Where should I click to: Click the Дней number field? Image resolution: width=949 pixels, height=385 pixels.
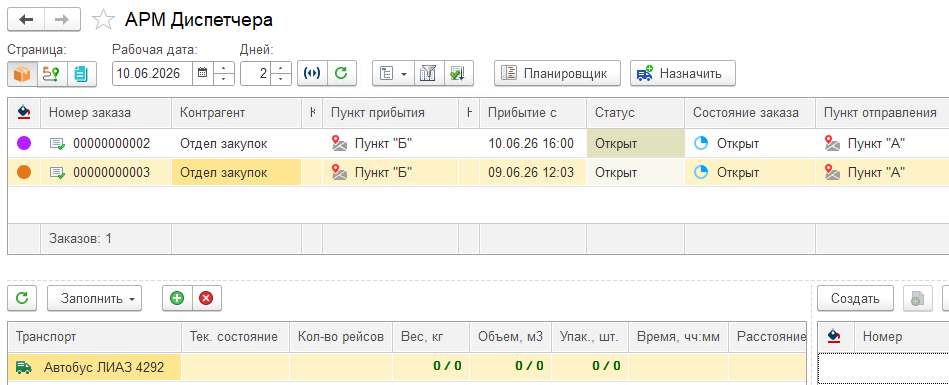(x=255, y=74)
